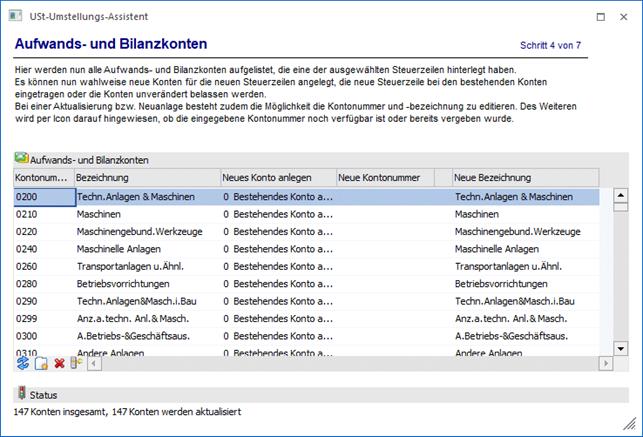Click the blue refresh arrows icon
643x437 pixels.
22,363
